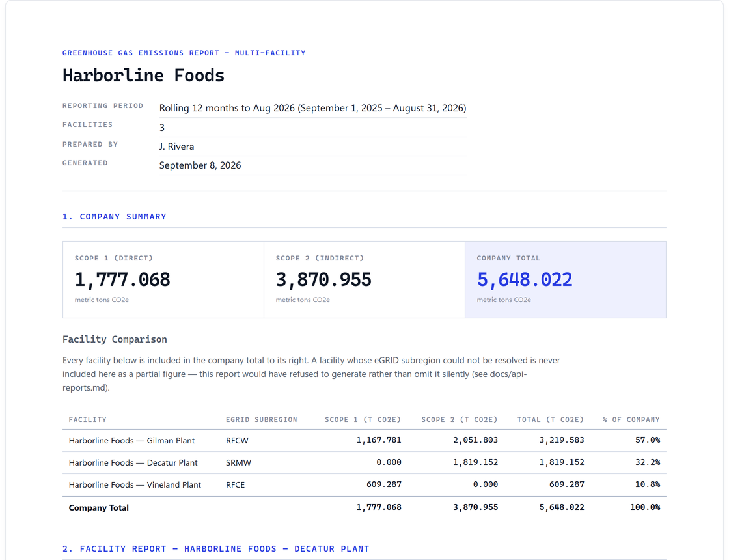This screenshot has width=729, height=560.
Task: Click the Scope 1 (Direct) card label
Action: (114, 258)
